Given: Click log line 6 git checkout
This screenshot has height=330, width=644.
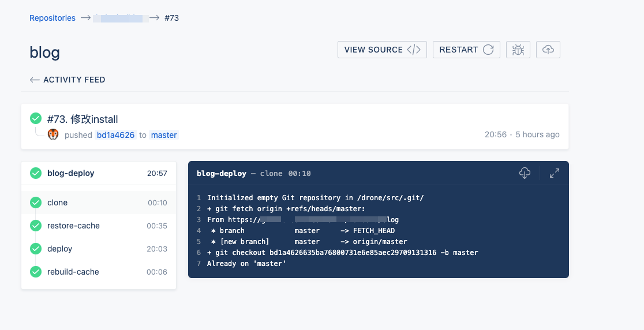Looking at the screenshot, I should coord(343,253).
